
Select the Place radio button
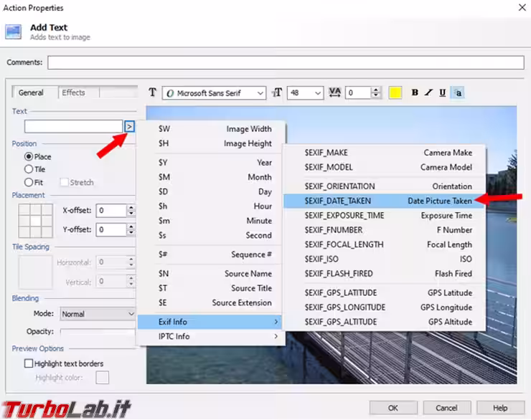click(x=29, y=156)
